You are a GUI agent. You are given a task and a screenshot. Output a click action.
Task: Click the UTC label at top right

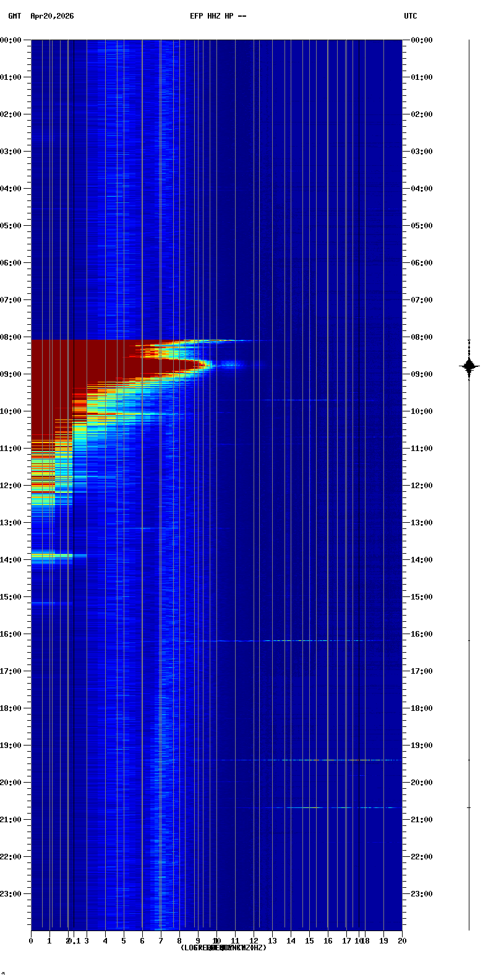point(411,16)
